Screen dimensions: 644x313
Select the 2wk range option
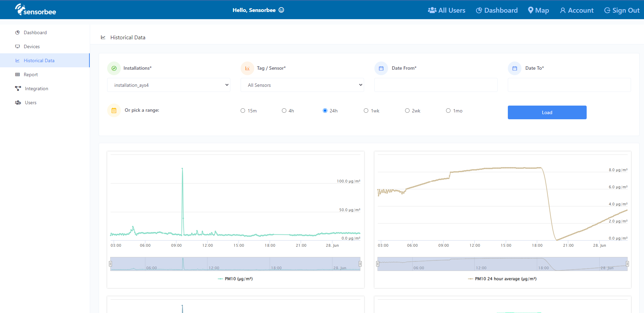click(x=407, y=111)
